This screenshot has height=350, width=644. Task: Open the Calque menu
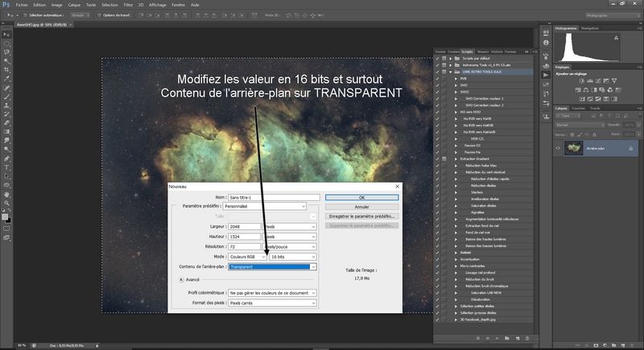pos(74,5)
